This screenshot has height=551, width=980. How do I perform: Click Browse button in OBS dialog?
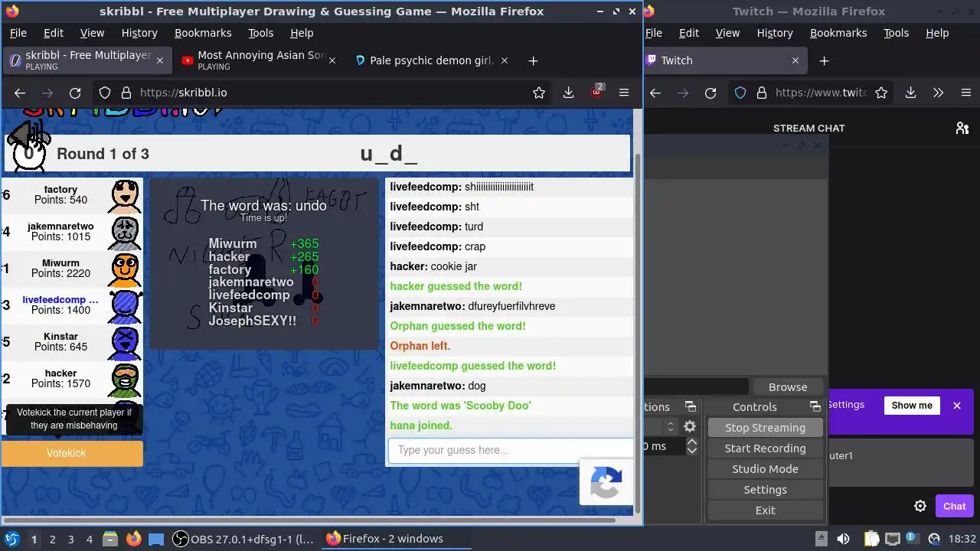788,387
